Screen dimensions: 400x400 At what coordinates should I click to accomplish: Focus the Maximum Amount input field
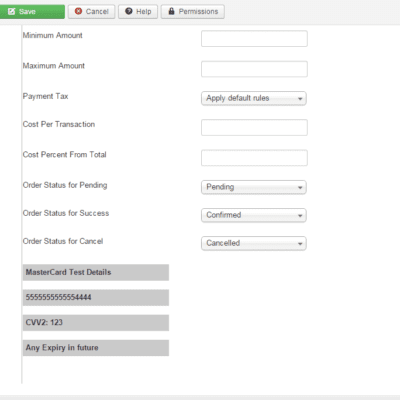coord(254,69)
